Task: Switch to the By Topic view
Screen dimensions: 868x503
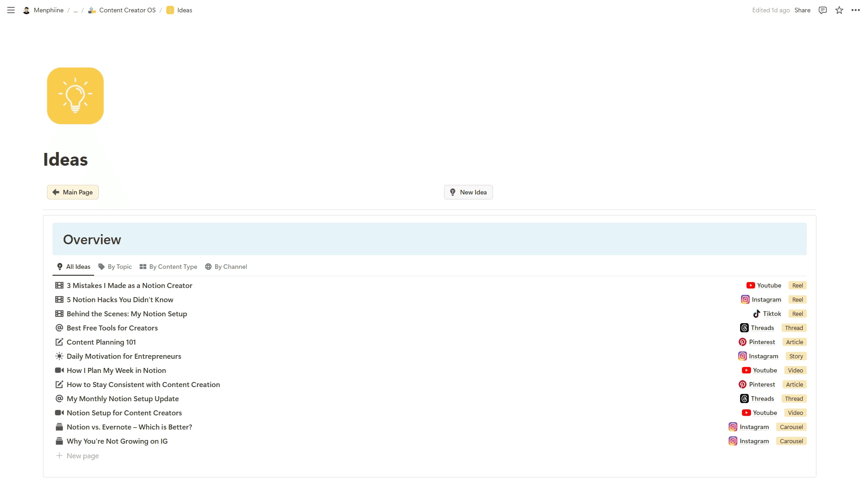Action: 115,267
